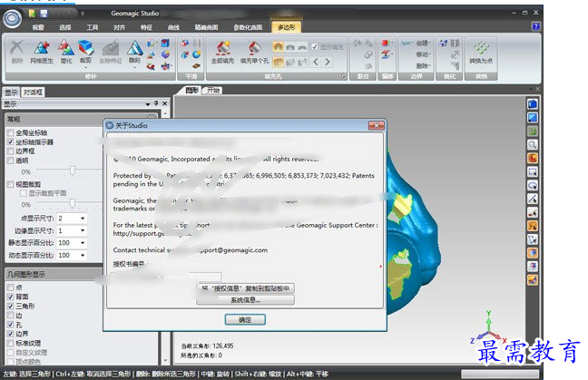Uncheck the 三角形 checkbox
Image resolution: width=588 pixels, height=380 pixels.
[x=11, y=306]
